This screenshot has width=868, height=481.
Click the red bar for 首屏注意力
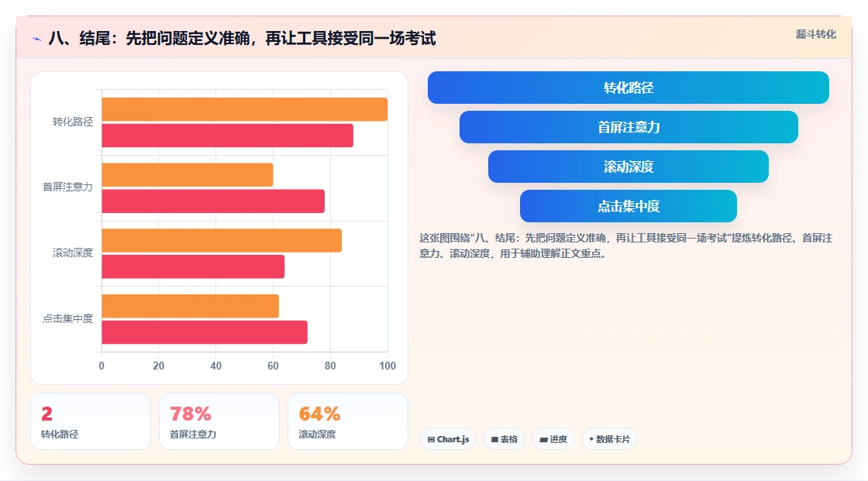(213, 201)
